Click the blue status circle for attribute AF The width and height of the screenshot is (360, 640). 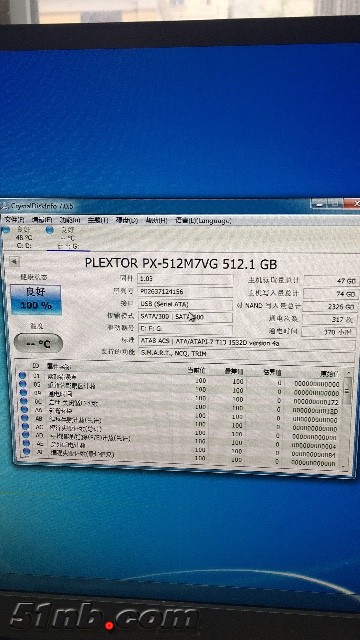click(27, 451)
